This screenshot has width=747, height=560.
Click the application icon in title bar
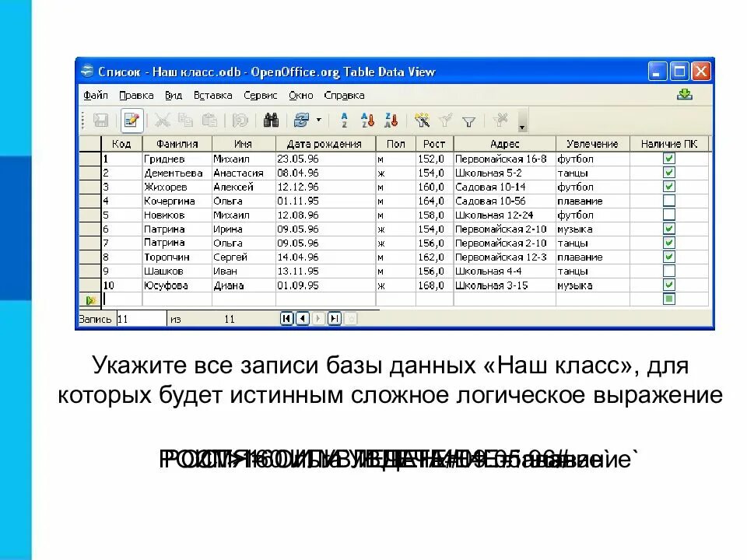click(x=87, y=72)
